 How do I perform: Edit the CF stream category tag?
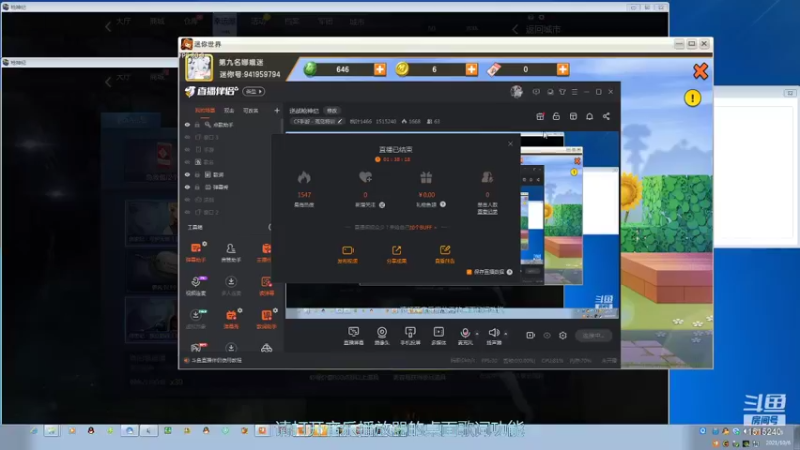317,121
